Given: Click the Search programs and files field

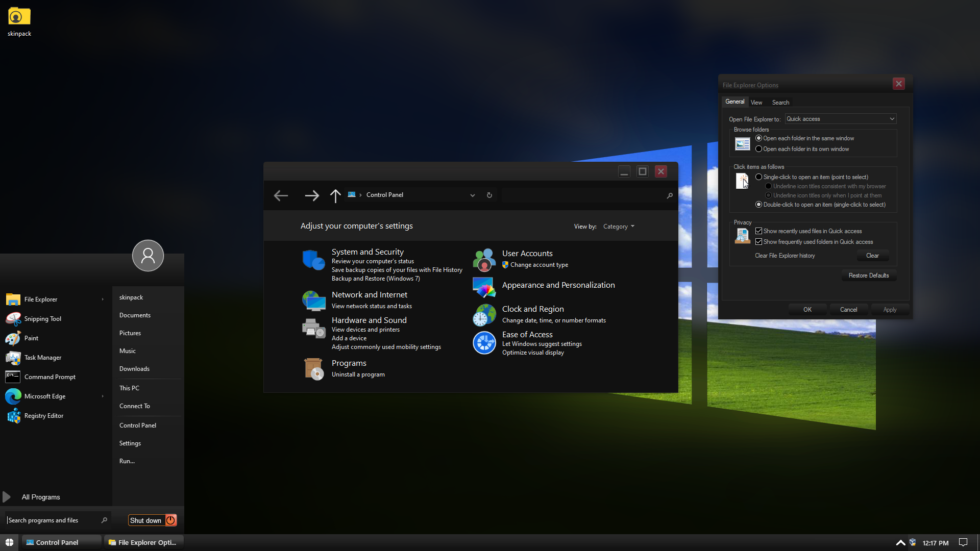Looking at the screenshot, I should [x=51, y=520].
